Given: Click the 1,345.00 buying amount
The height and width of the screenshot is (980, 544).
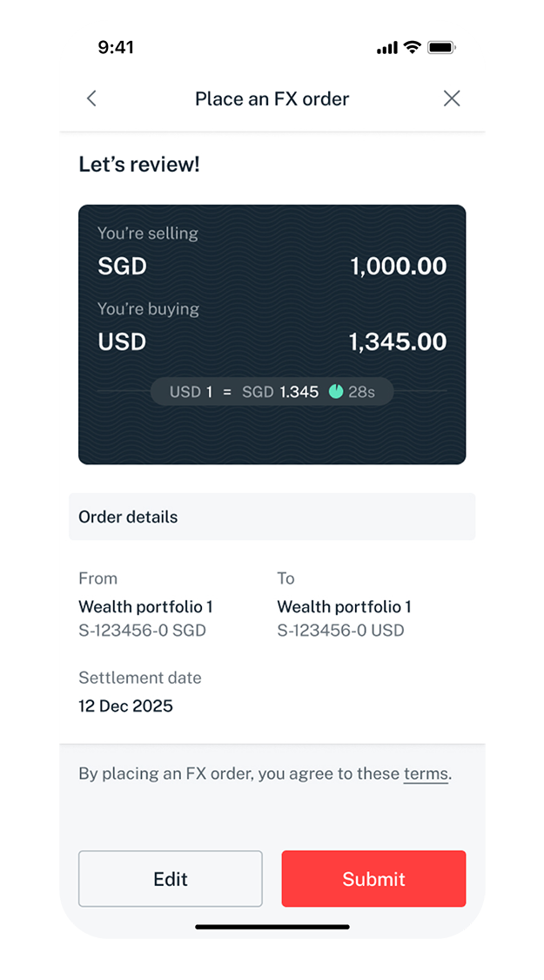Looking at the screenshot, I should (398, 341).
